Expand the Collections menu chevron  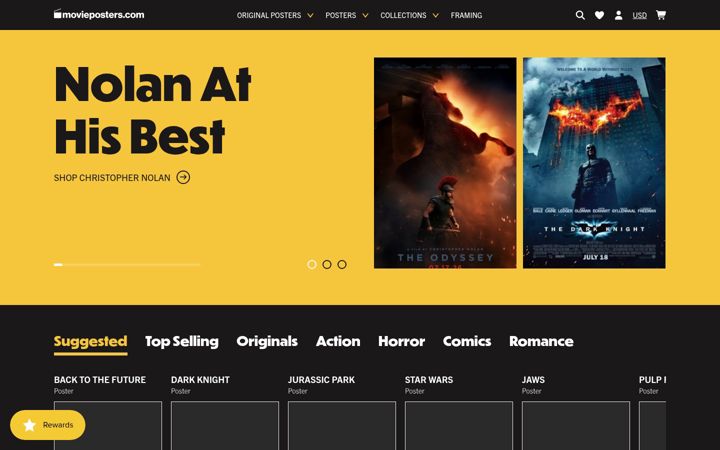click(435, 15)
